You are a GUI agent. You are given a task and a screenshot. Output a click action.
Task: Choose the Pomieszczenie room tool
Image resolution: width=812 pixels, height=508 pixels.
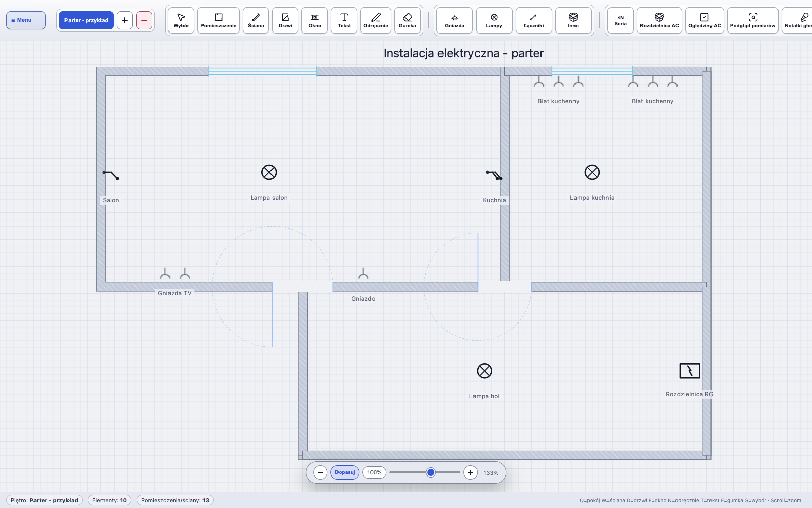click(x=218, y=20)
